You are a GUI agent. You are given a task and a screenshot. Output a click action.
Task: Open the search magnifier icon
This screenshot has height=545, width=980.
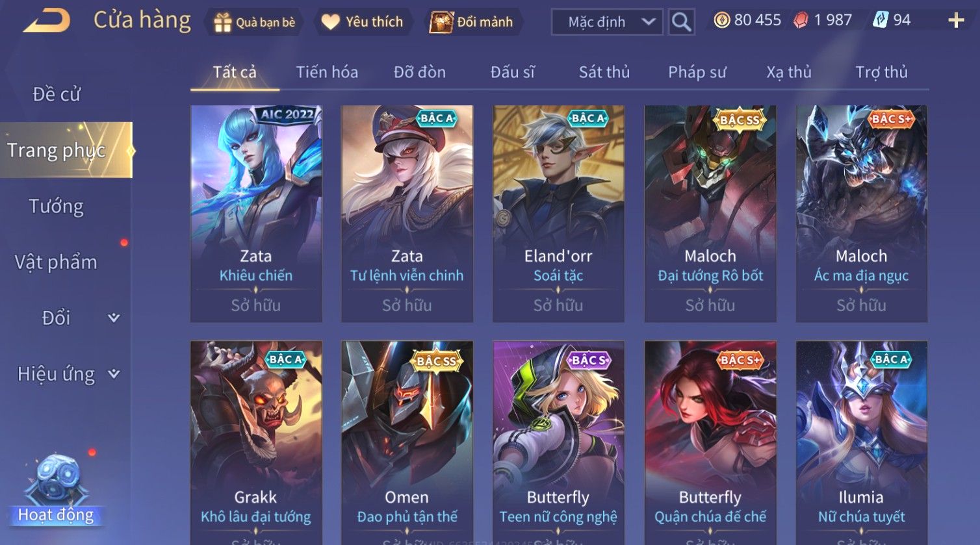tap(681, 22)
